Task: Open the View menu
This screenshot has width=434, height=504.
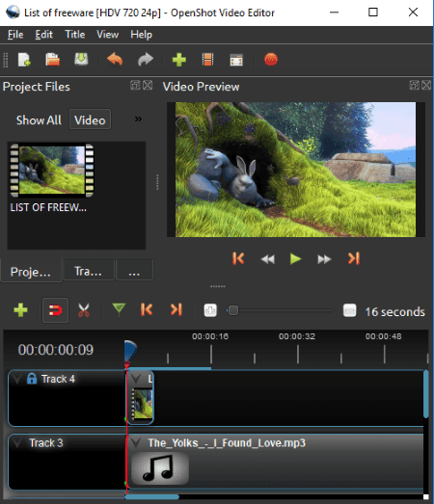Action: coord(107,35)
